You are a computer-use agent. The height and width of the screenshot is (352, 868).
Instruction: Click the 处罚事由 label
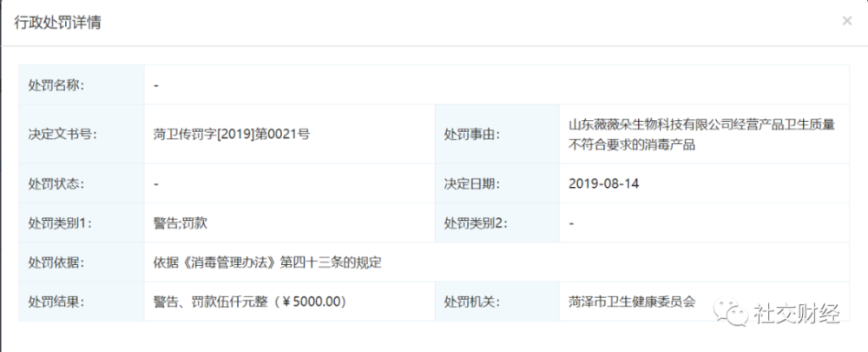click(x=473, y=134)
